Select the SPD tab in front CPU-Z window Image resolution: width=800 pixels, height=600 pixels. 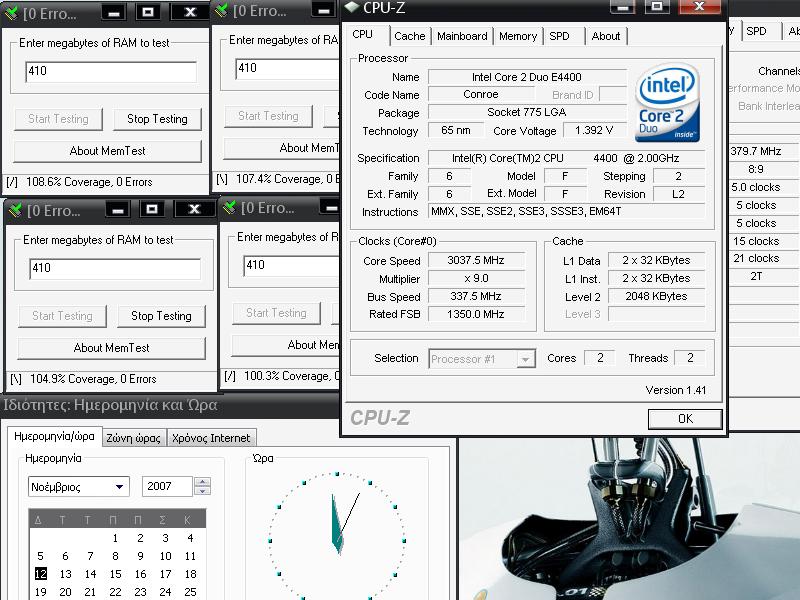click(x=560, y=36)
